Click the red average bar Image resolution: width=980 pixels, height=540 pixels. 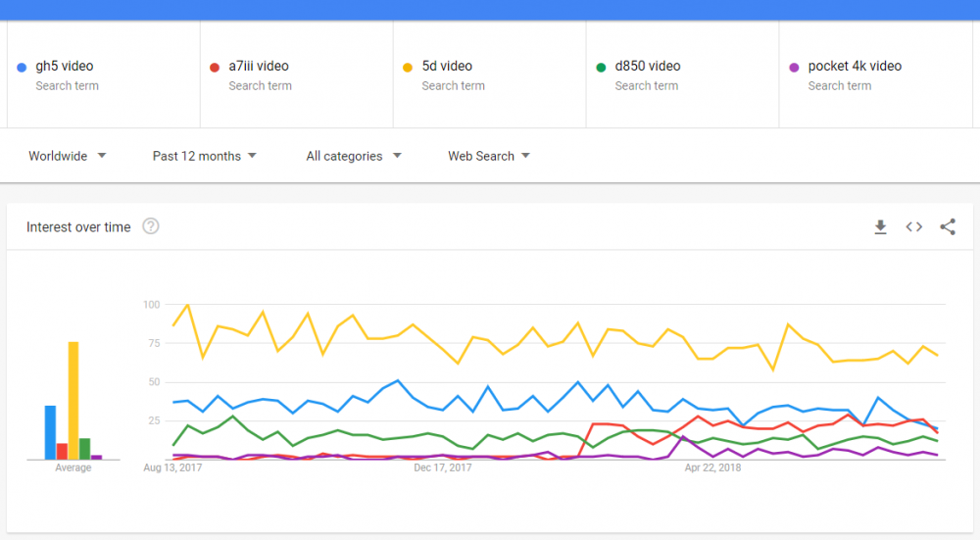pos(62,451)
